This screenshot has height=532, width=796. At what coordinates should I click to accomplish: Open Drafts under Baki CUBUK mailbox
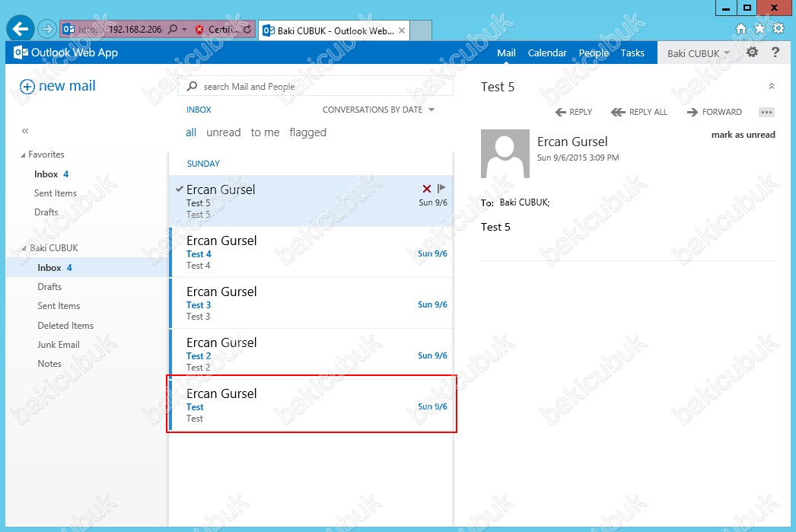click(49, 287)
